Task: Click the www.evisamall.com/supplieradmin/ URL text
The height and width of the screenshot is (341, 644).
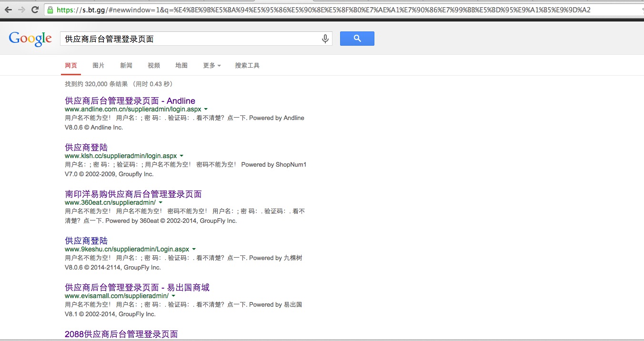Action: click(x=117, y=296)
